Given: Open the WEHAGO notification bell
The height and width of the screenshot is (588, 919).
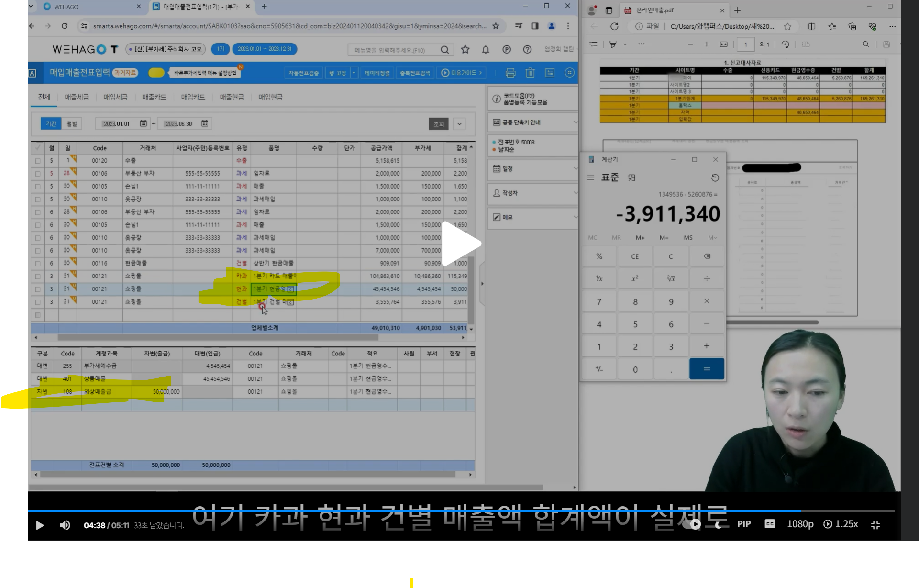Looking at the screenshot, I should 486,49.
